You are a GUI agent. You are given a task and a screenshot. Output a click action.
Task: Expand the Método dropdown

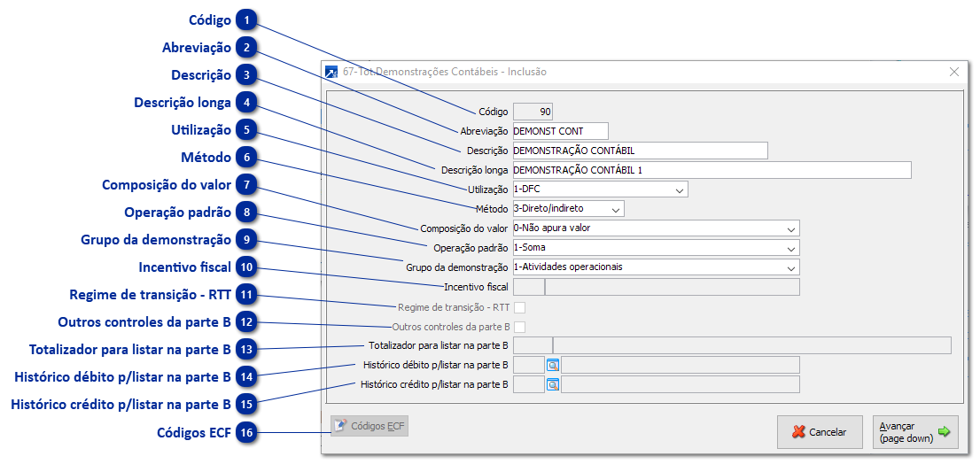tap(616, 209)
